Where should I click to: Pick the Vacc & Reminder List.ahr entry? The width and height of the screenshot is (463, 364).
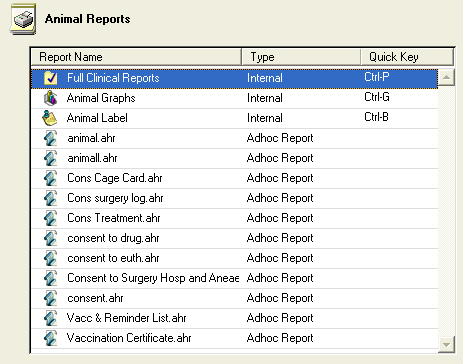click(x=234, y=318)
